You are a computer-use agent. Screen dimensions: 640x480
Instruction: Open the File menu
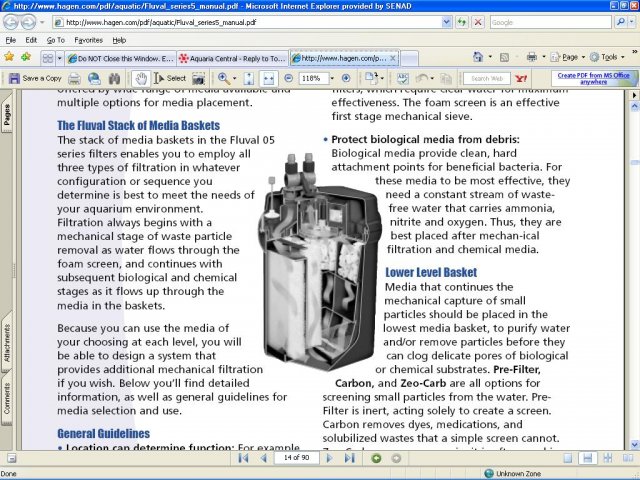pos(11,40)
